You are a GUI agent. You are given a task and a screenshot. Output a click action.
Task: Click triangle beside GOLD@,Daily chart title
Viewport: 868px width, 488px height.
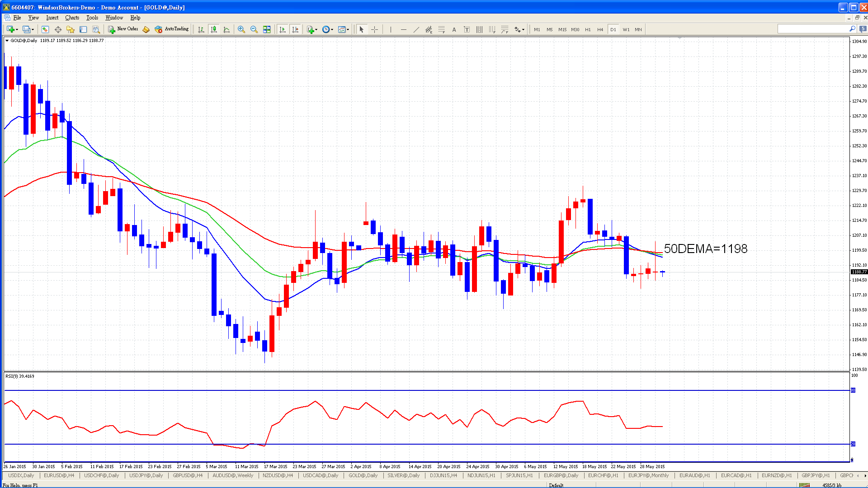click(x=7, y=41)
